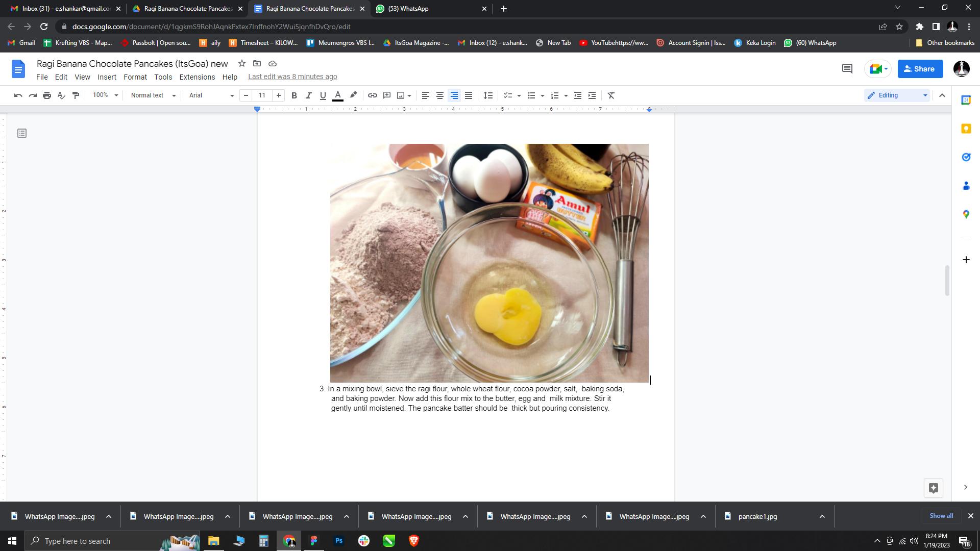The image size is (980, 551).
Task: Open the Insert menu
Action: tap(107, 77)
